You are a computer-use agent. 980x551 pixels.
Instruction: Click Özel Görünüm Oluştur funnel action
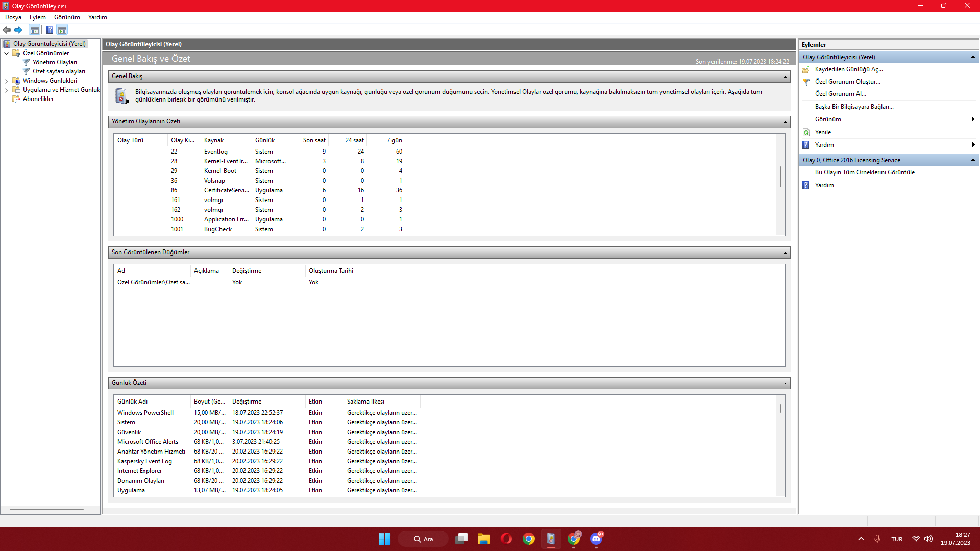(847, 82)
